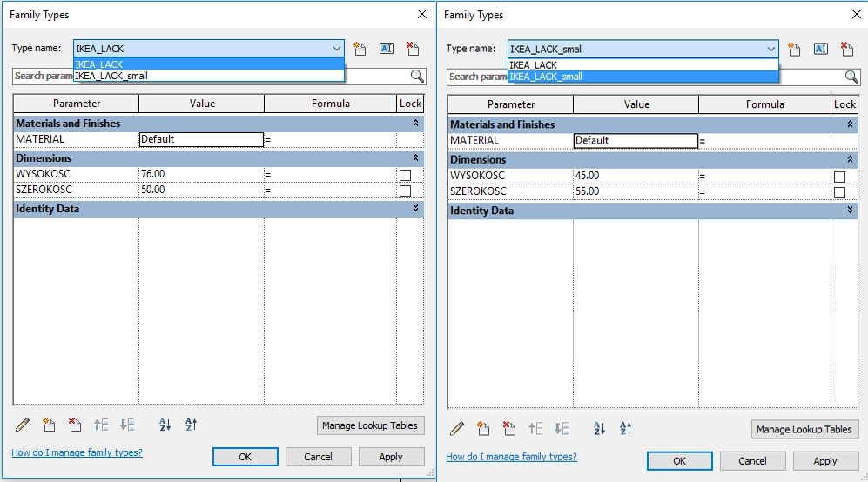Viewport: 868px width, 482px height.
Task: Click SZEROKOSC value 55.00
Action: point(636,191)
